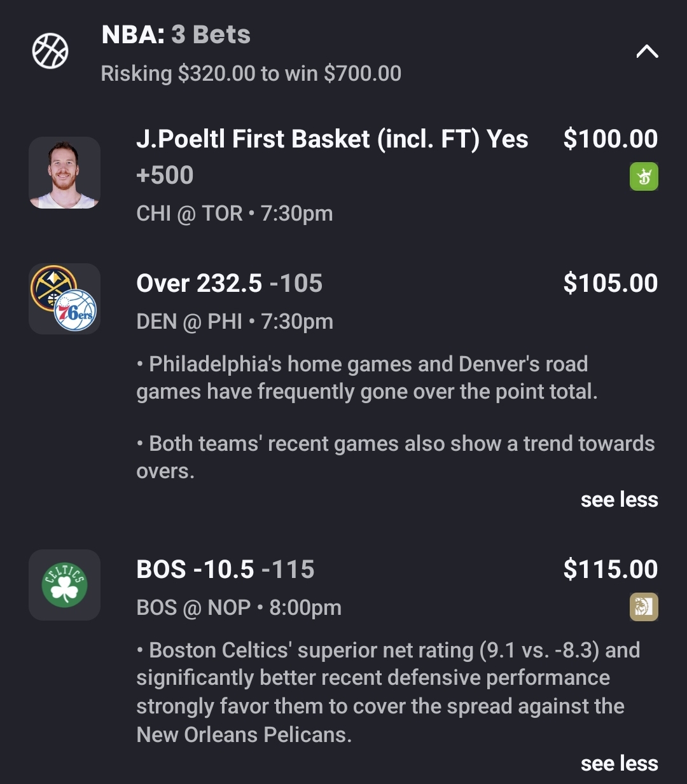Open the J.Poeltl First Basket bet
687x784 pixels.
[331, 139]
